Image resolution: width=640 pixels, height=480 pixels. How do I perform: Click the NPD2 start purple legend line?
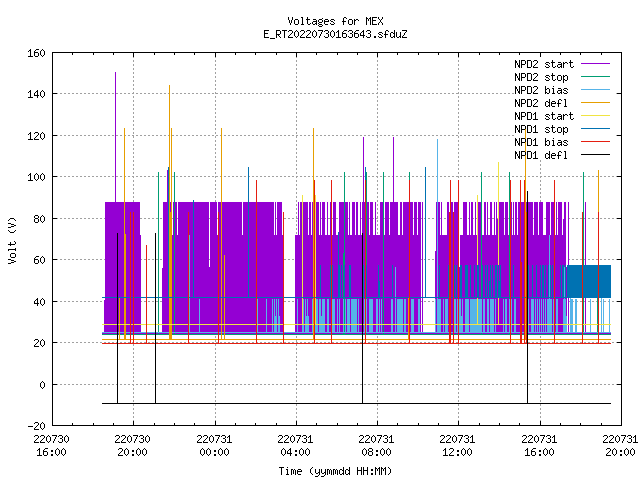coord(595,64)
